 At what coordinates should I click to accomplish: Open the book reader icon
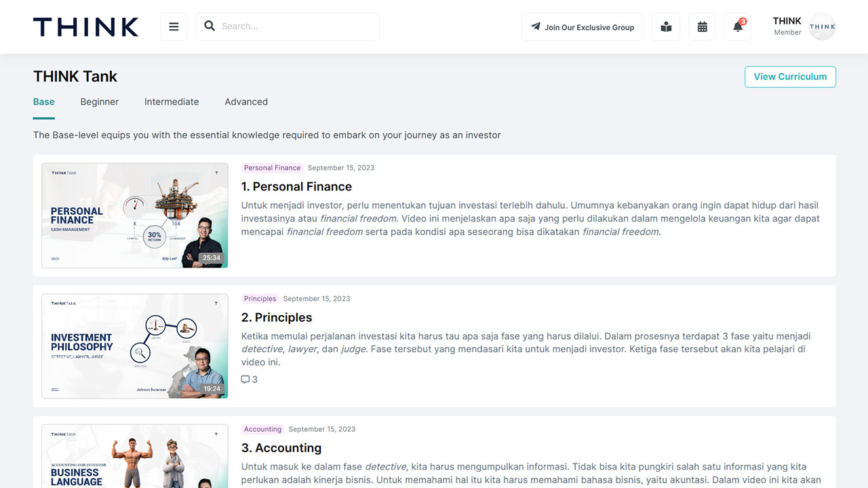[666, 27]
